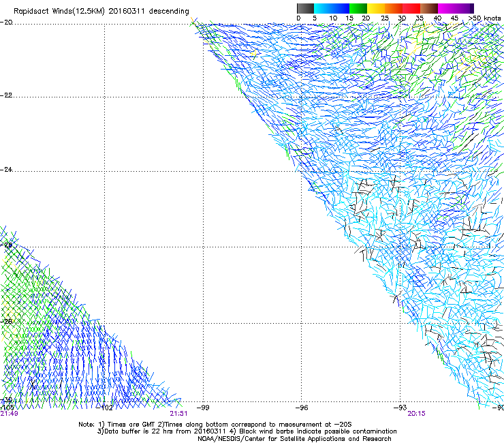Click the title 'Rapidsact Winds(12.5KM) 20160311 descending'

pos(101,12)
